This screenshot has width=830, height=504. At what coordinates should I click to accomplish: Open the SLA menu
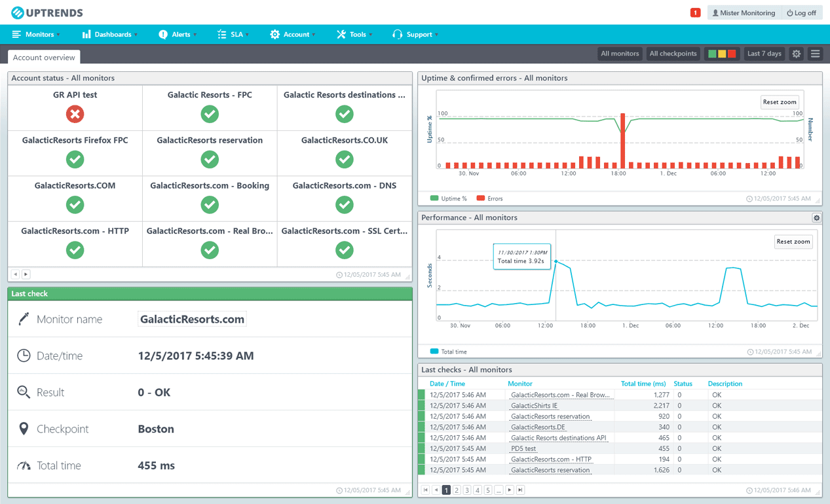pyautogui.click(x=233, y=35)
